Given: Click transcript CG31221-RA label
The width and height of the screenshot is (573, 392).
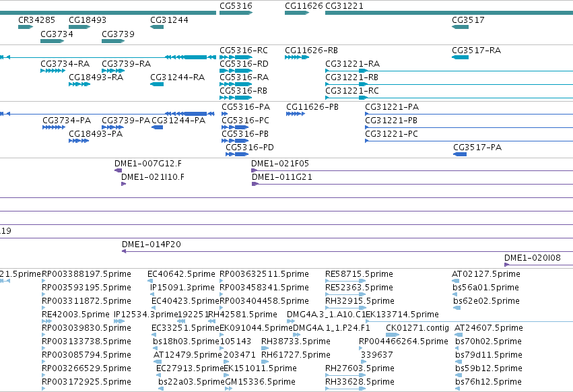Looking at the screenshot, I should point(352,63).
